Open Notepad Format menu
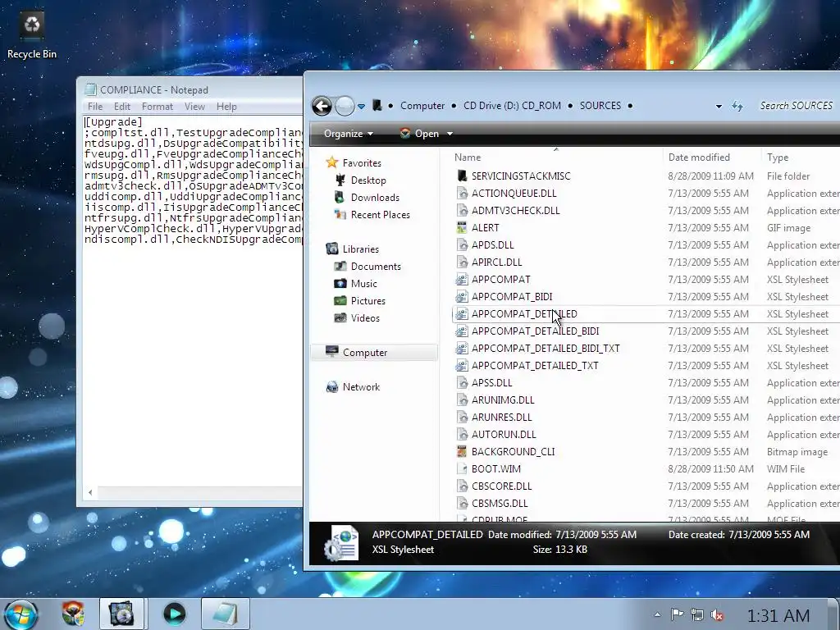Image resolution: width=840 pixels, height=630 pixels. click(x=157, y=106)
